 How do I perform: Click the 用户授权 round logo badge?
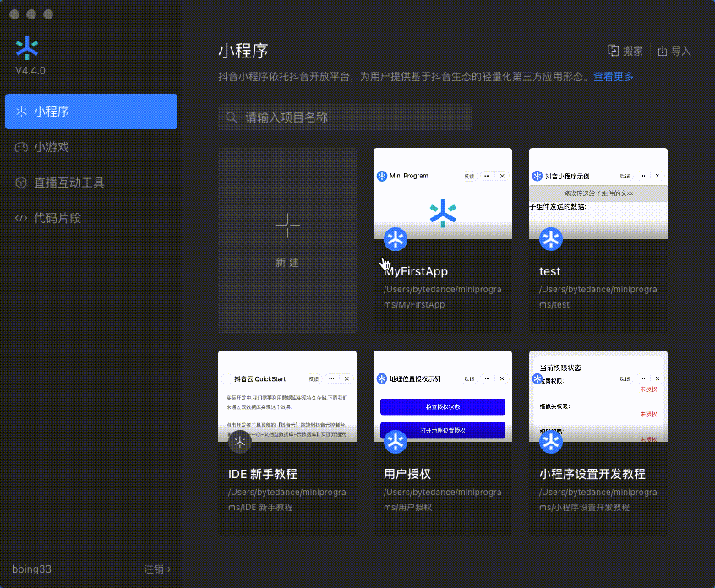point(396,442)
